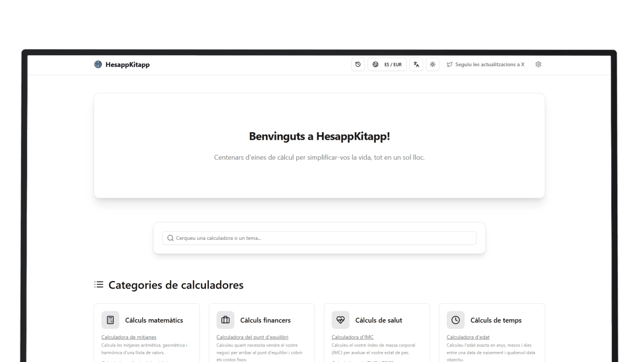Follow the 'Seguiu les actualitzacions a X' link
This screenshot has width=644, height=362.
tap(490, 64)
